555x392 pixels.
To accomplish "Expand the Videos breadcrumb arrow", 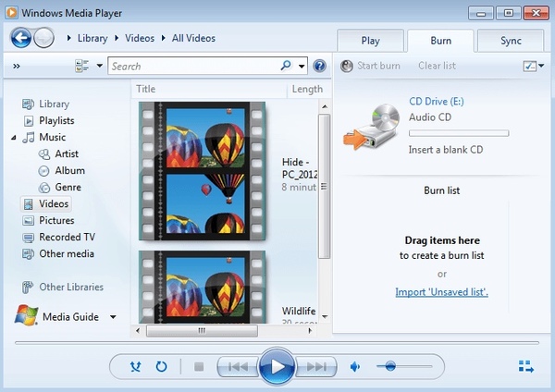I will pos(117,38).
